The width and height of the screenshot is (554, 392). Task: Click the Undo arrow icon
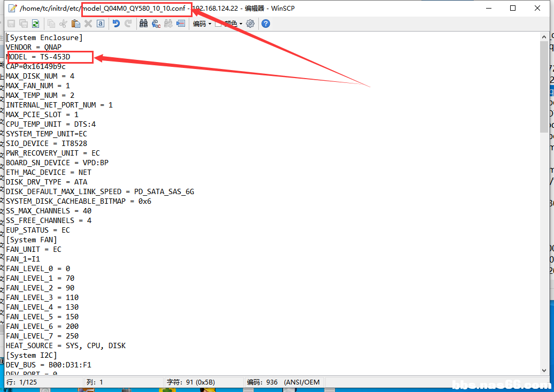[116, 24]
